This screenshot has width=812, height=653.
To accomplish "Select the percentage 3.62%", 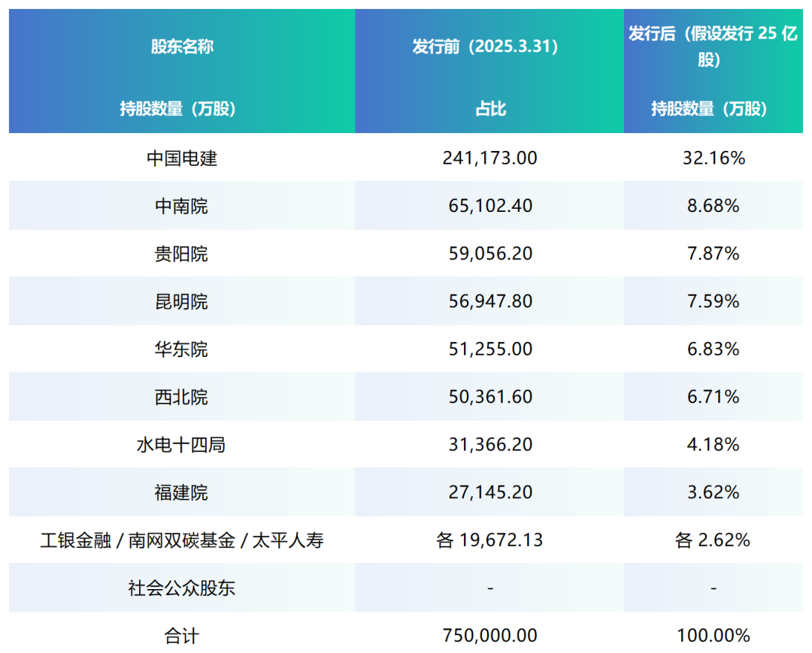I will (x=714, y=492).
